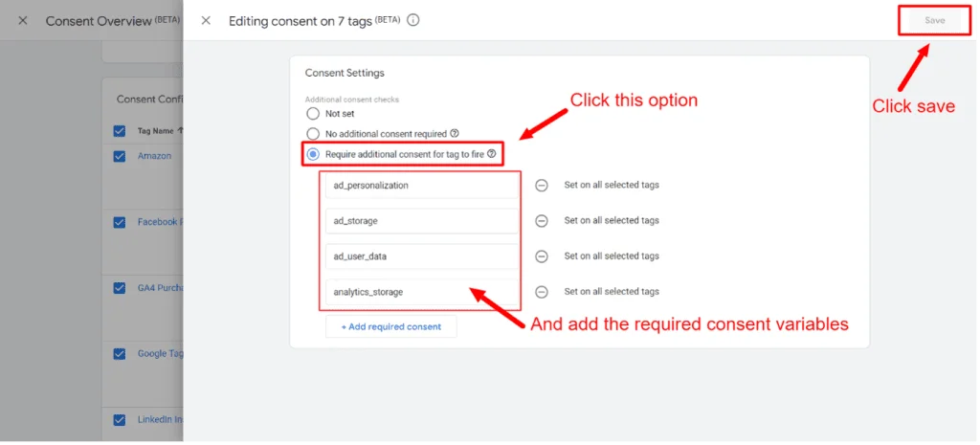The image size is (980, 445).
Task: Select the Not set radio option
Action: coord(313,114)
